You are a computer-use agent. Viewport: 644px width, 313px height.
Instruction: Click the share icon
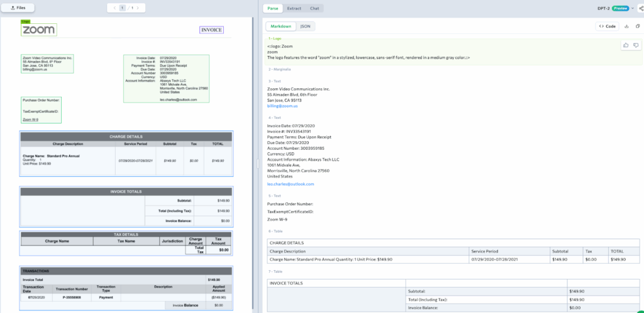[x=641, y=8]
